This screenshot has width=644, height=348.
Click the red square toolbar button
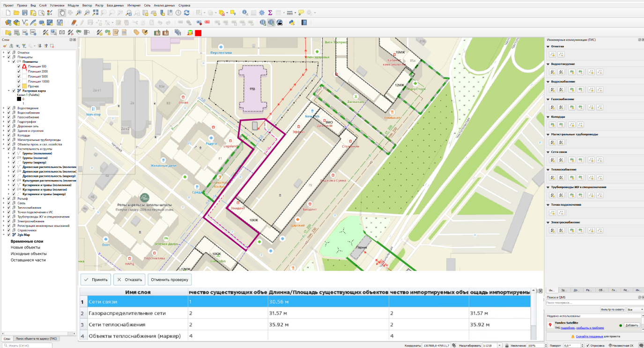(x=198, y=33)
